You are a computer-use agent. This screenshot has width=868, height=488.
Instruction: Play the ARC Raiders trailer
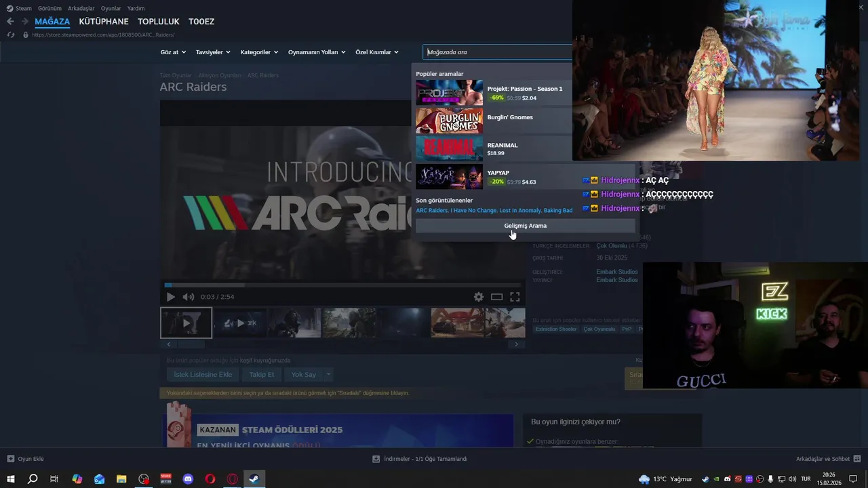[170, 297]
